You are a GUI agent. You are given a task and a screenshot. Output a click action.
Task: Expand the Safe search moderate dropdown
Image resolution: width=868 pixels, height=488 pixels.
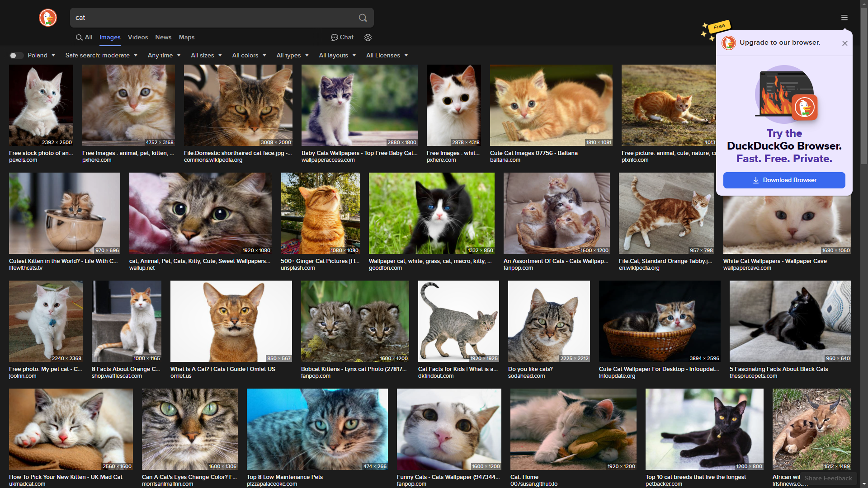click(x=101, y=56)
